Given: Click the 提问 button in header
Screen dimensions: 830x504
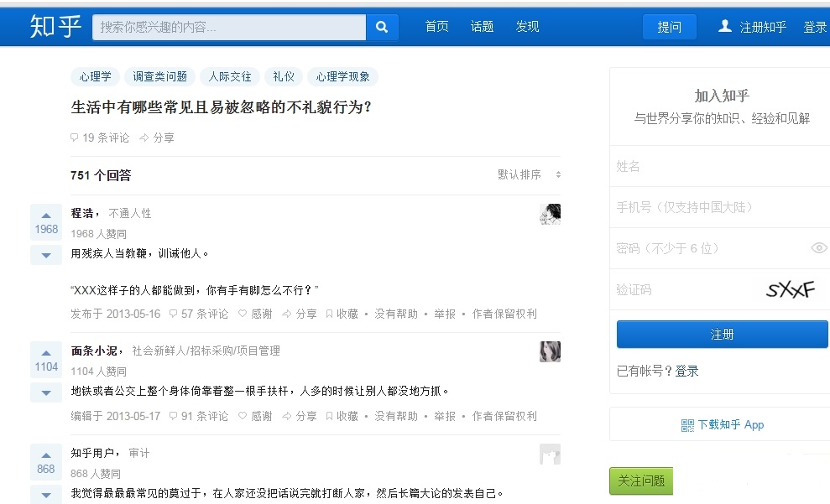Looking at the screenshot, I should tap(669, 27).
